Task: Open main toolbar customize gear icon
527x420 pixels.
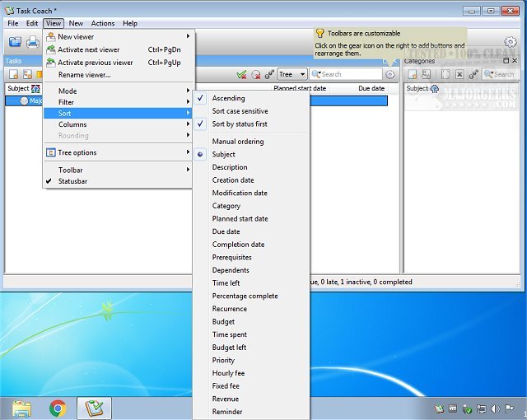Action: (511, 42)
